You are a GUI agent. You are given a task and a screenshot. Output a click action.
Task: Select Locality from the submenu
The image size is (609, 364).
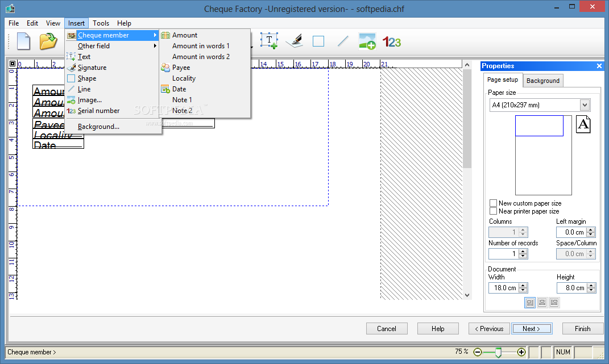(x=205, y=78)
